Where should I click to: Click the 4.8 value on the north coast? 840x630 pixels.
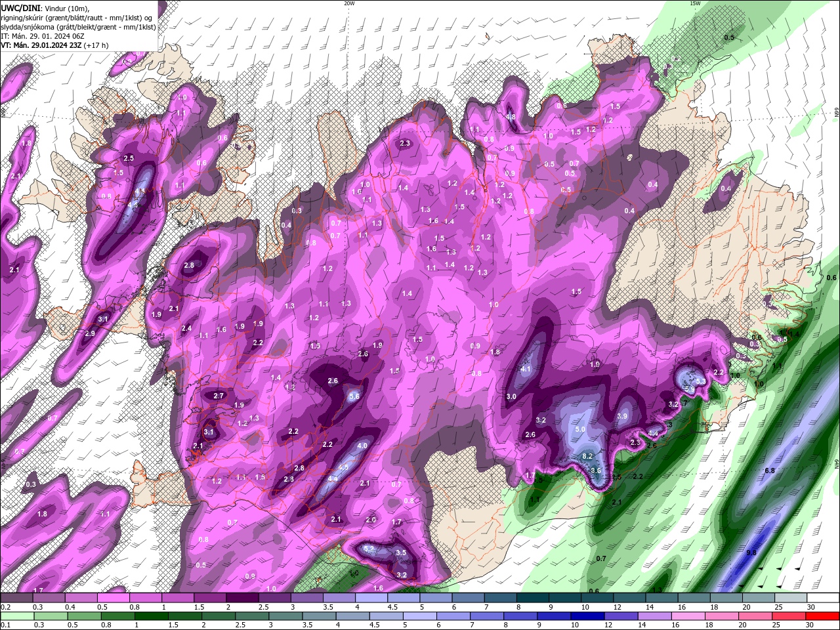511,117
